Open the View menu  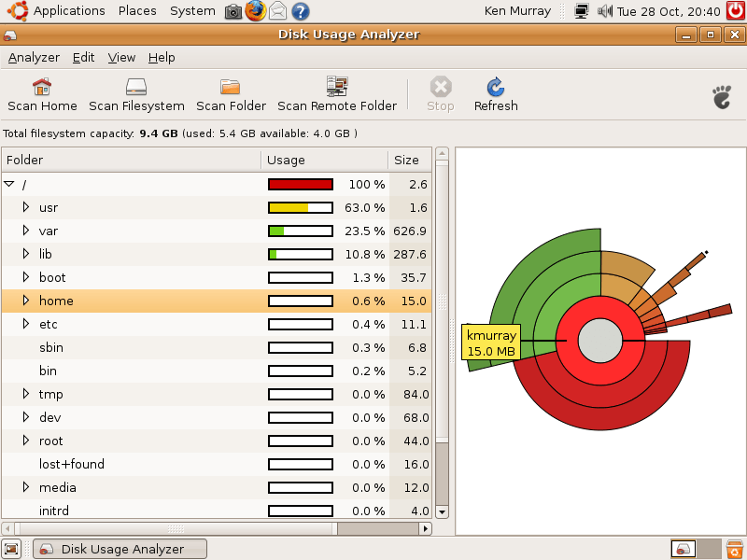tap(121, 57)
